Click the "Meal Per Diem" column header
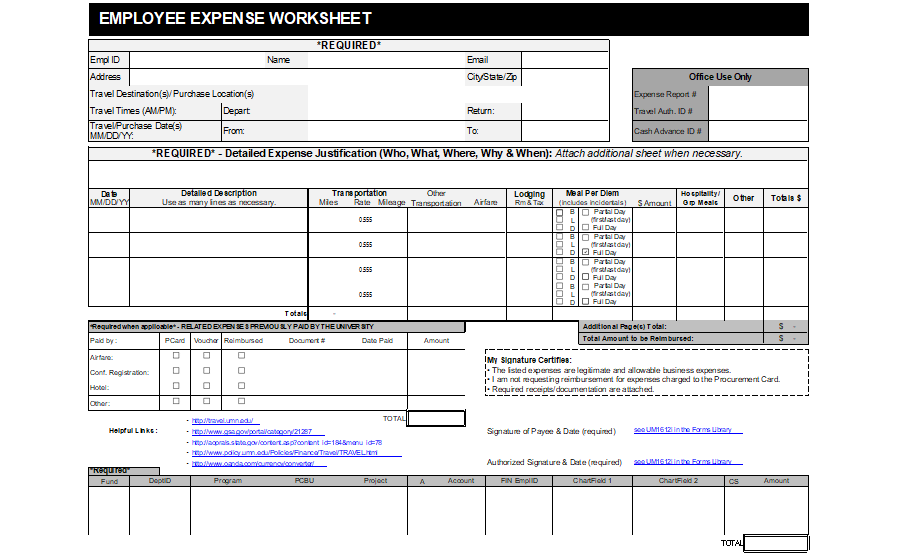The height and width of the screenshot is (559, 900). (x=592, y=193)
